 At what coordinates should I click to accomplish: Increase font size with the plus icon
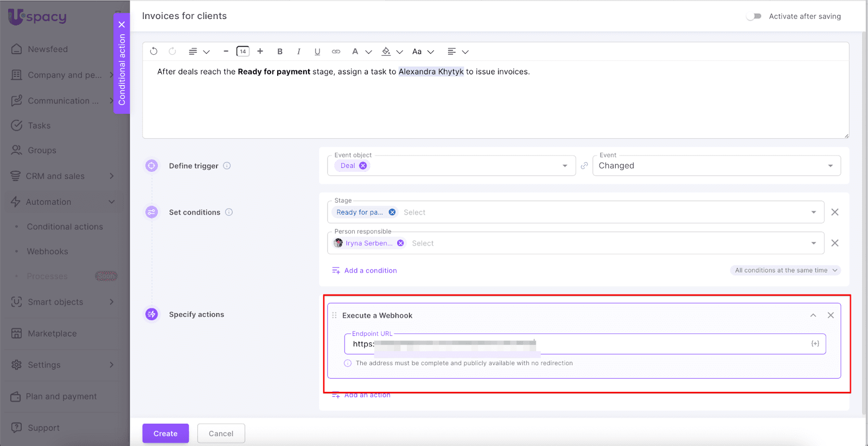pyautogui.click(x=260, y=51)
